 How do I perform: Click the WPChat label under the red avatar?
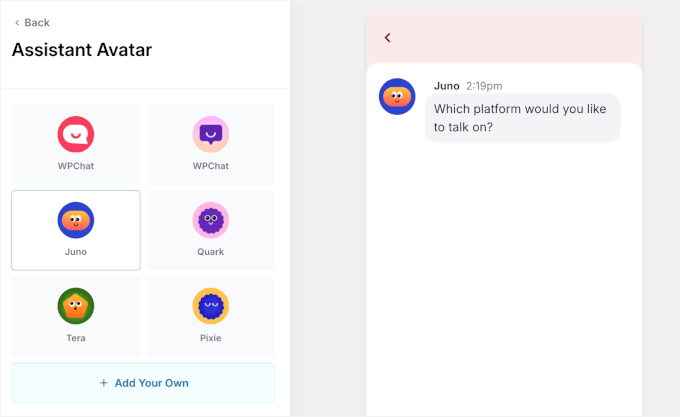click(76, 166)
